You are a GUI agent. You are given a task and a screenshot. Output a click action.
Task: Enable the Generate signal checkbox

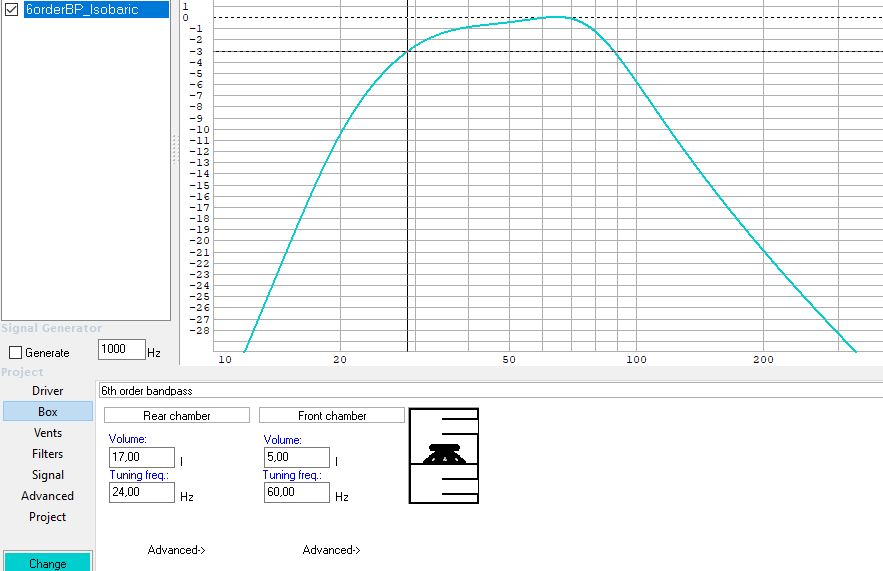(x=15, y=353)
